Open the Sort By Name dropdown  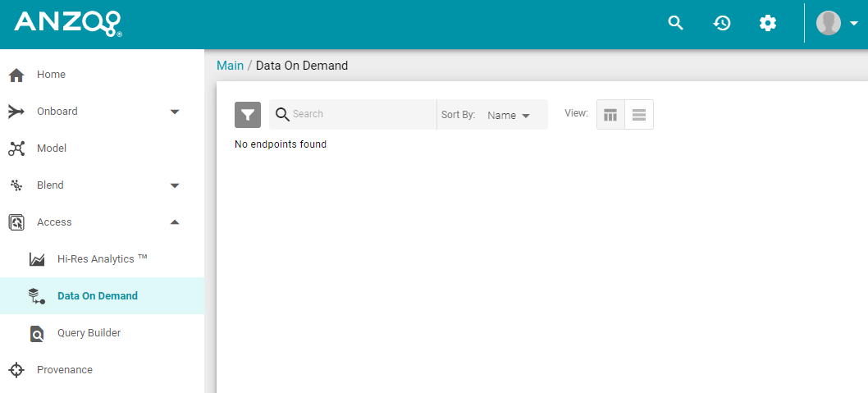pos(509,116)
